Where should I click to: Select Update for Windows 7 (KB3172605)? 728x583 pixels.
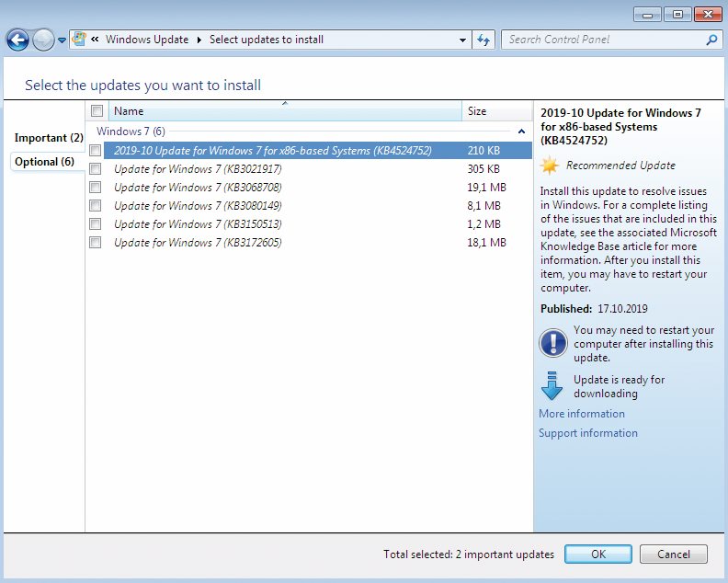coord(198,243)
